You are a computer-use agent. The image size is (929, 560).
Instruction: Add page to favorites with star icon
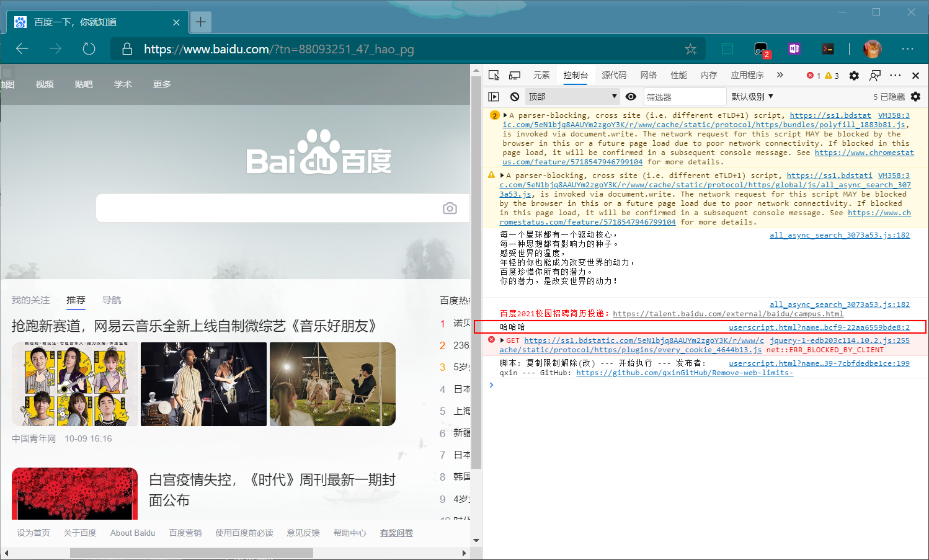[691, 49]
